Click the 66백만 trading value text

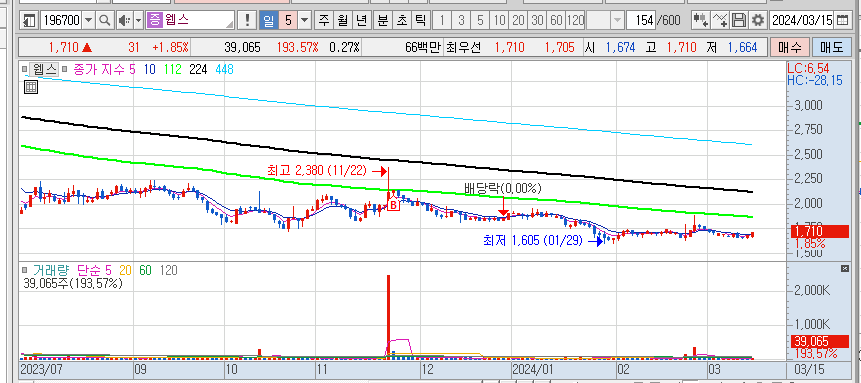(423, 47)
